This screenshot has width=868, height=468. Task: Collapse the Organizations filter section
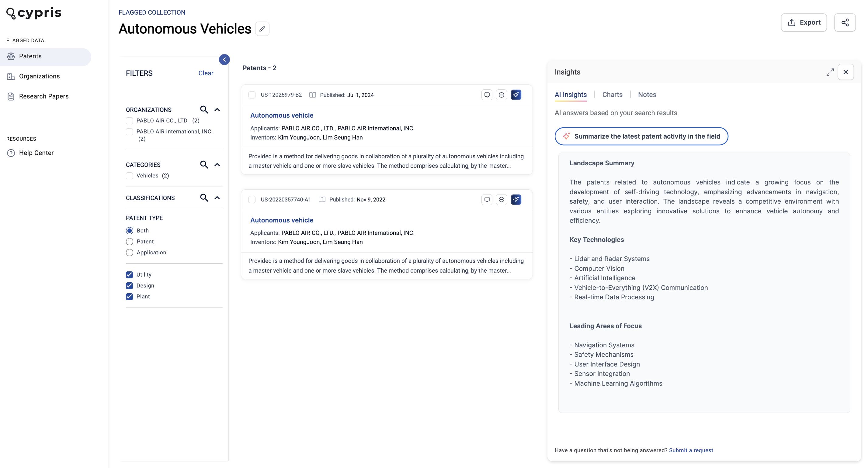[217, 110]
